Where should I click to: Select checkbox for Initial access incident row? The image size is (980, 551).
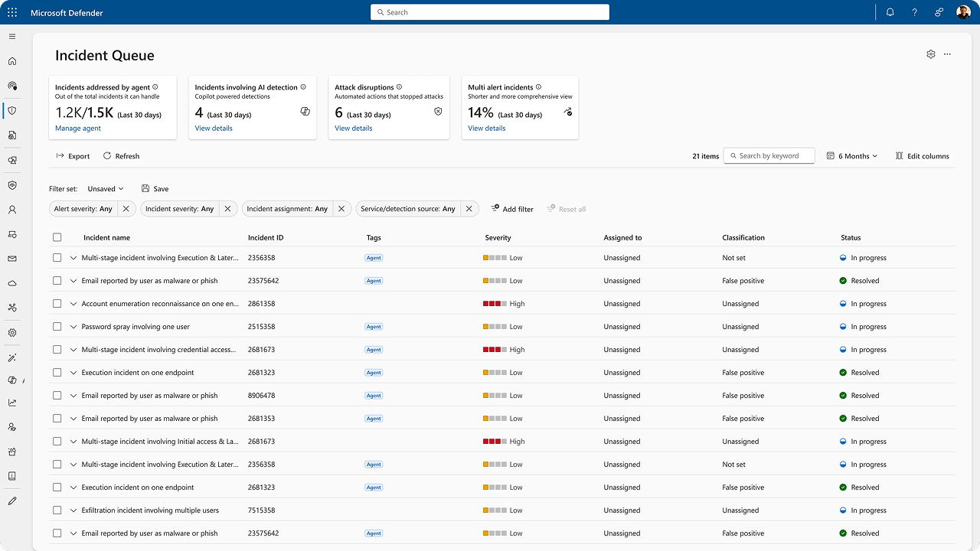click(57, 442)
